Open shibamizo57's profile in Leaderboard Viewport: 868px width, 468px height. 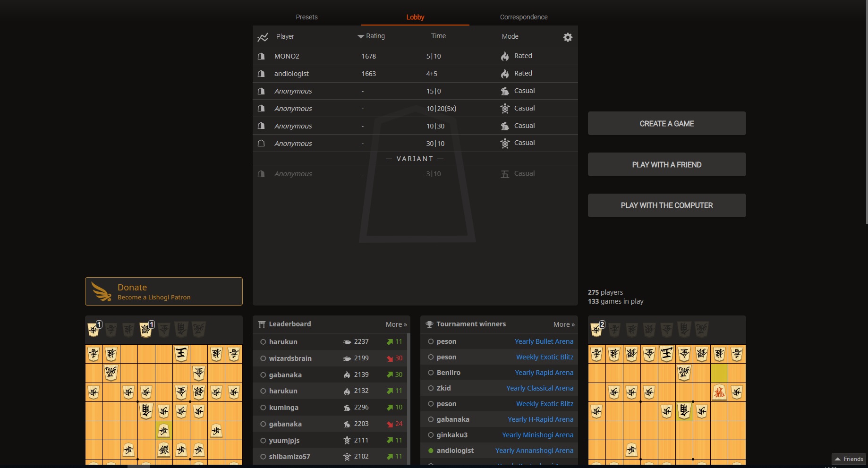(289, 457)
